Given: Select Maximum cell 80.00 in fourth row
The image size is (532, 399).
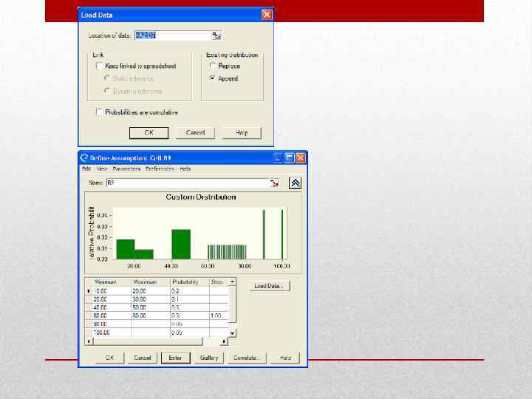Looking at the screenshot, I should coord(151,316).
